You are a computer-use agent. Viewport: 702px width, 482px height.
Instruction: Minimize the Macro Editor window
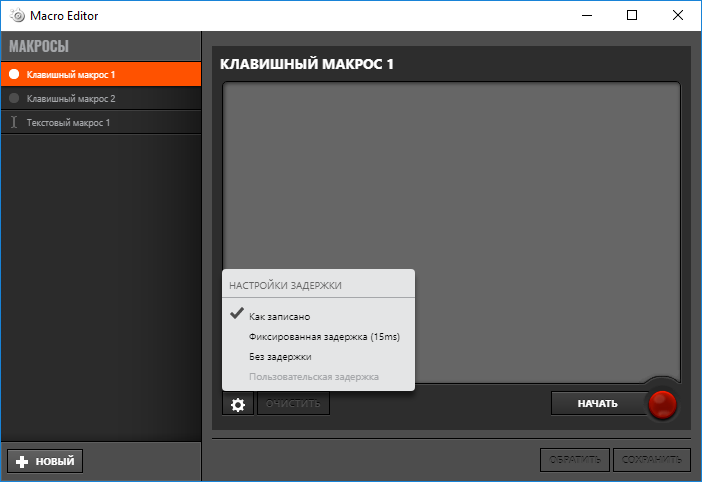[x=587, y=16]
